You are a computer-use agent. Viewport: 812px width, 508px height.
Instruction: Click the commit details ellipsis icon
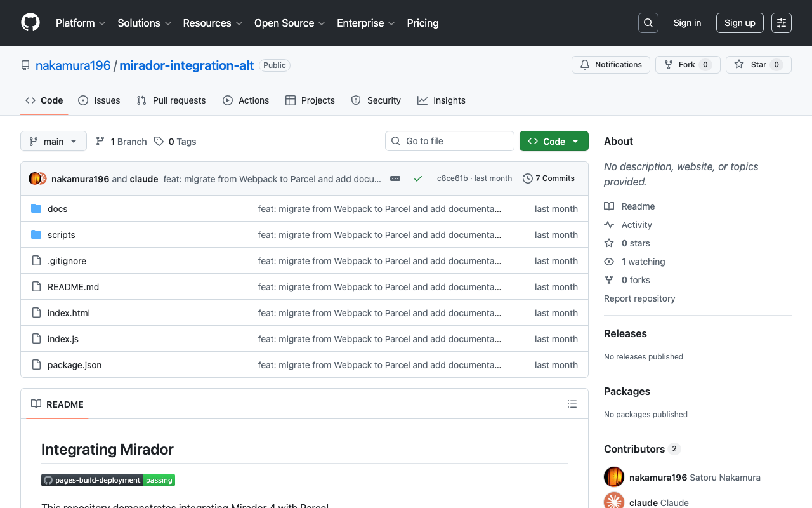(x=395, y=178)
